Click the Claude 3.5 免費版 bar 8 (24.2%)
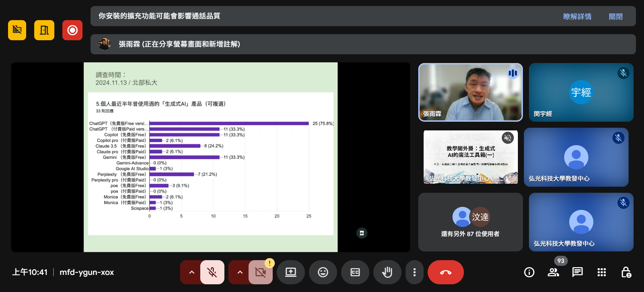This screenshot has height=292, width=644. (175, 146)
